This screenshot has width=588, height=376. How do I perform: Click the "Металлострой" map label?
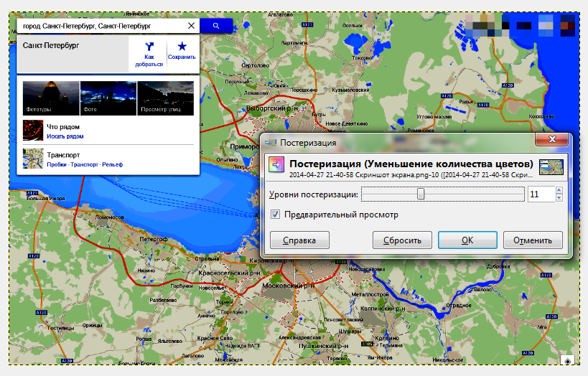click(x=370, y=294)
